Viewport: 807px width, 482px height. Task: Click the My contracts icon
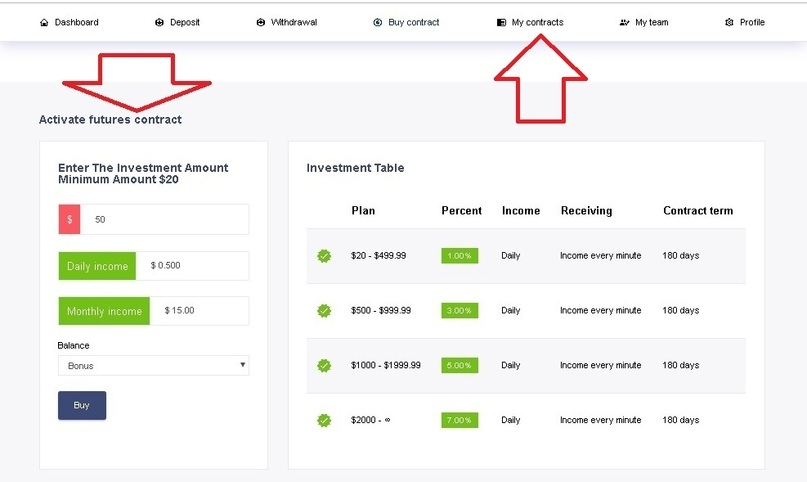[x=501, y=22]
